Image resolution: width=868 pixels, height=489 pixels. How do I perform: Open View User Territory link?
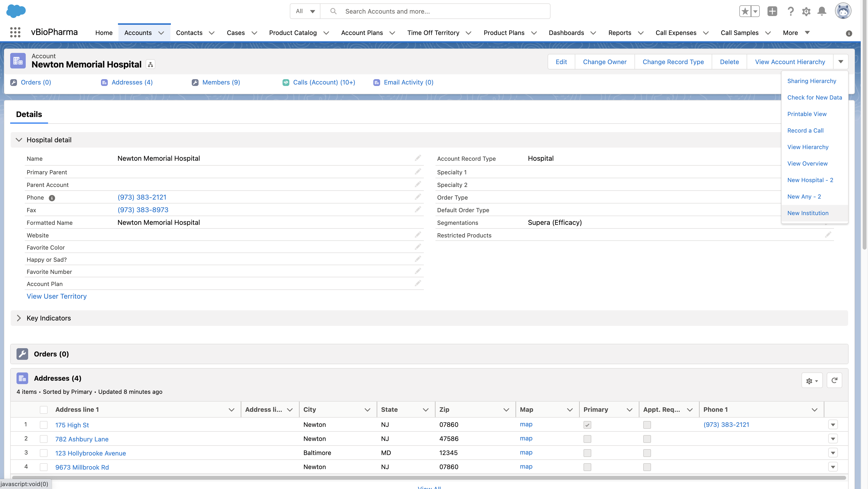click(57, 296)
